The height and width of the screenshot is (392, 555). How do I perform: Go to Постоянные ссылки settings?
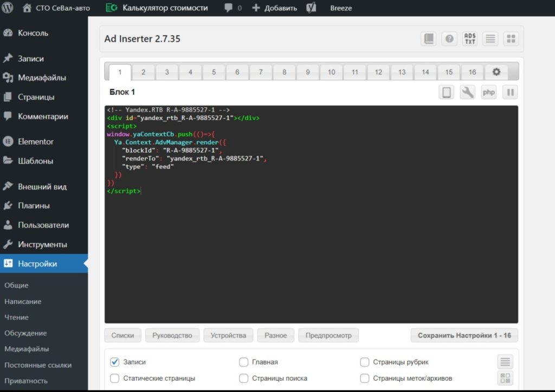pyautogui.click(x=38, y=365)
